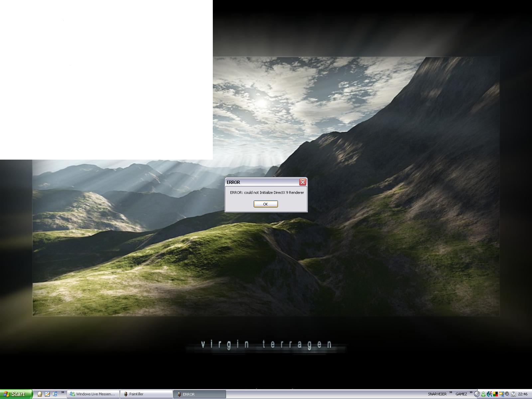Screen dimensions: 532x399
Task: Select the ERROR taskbar button
Action: tap(199, 394)
